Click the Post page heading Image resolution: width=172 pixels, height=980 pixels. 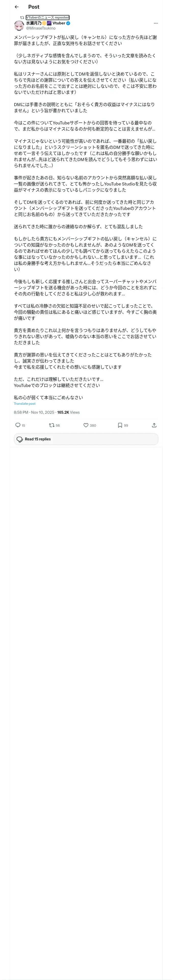point(34,7)
